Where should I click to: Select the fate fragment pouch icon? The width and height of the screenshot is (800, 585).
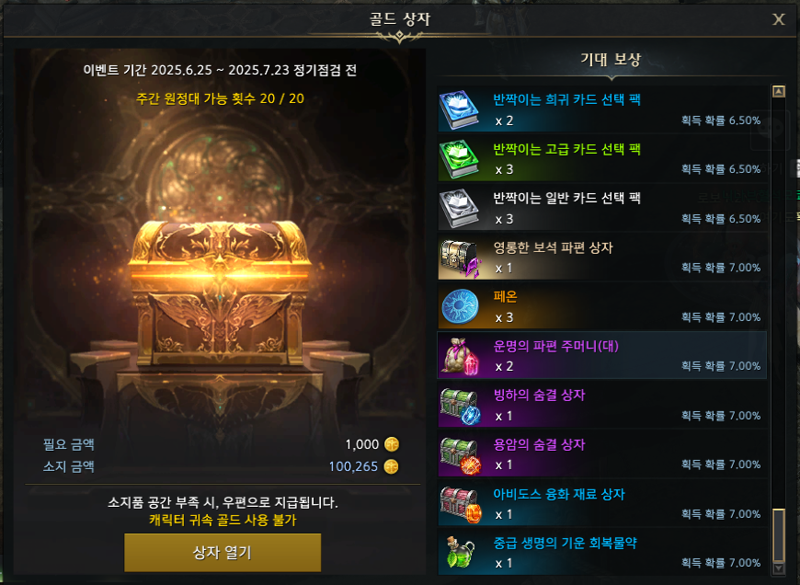tap(459, 356)
